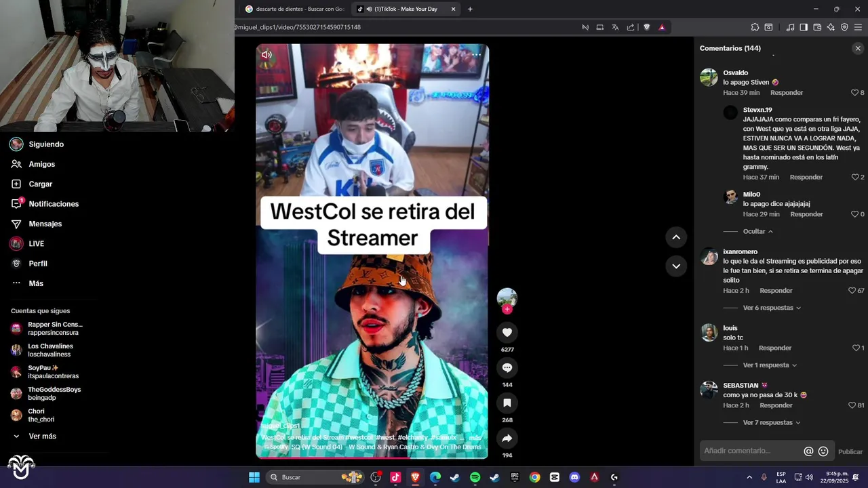Collapse replies with Ocultar
Image resolution: width=868 pixels, height=488 pixels.
(757, 231)
